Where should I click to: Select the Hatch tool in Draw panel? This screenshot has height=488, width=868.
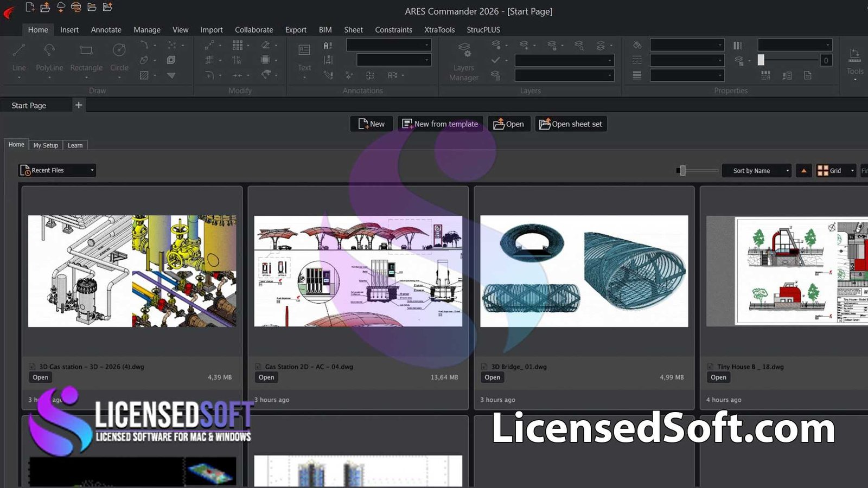144,75
